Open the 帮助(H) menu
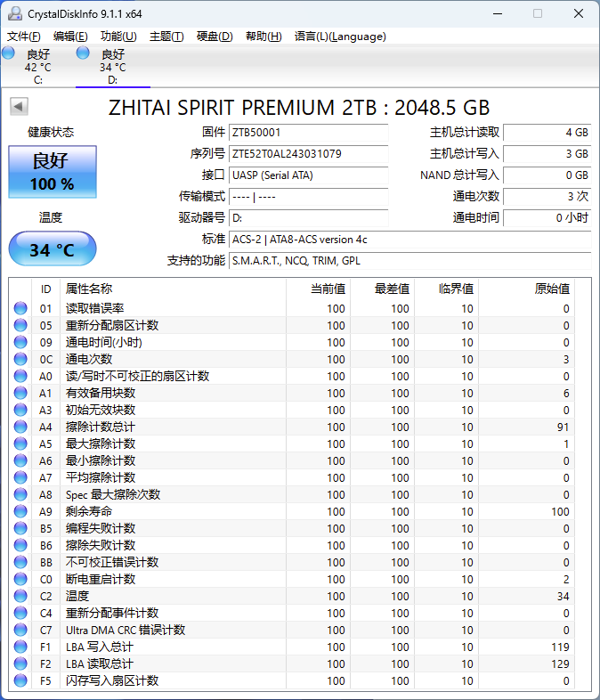The width and height of the screenshot is (600, 700). tap(264, 37)
